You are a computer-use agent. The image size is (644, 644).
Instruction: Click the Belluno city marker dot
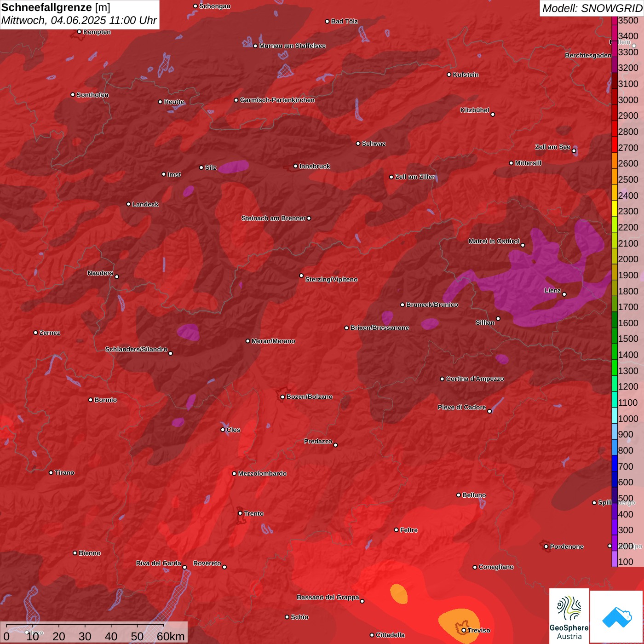459,495
